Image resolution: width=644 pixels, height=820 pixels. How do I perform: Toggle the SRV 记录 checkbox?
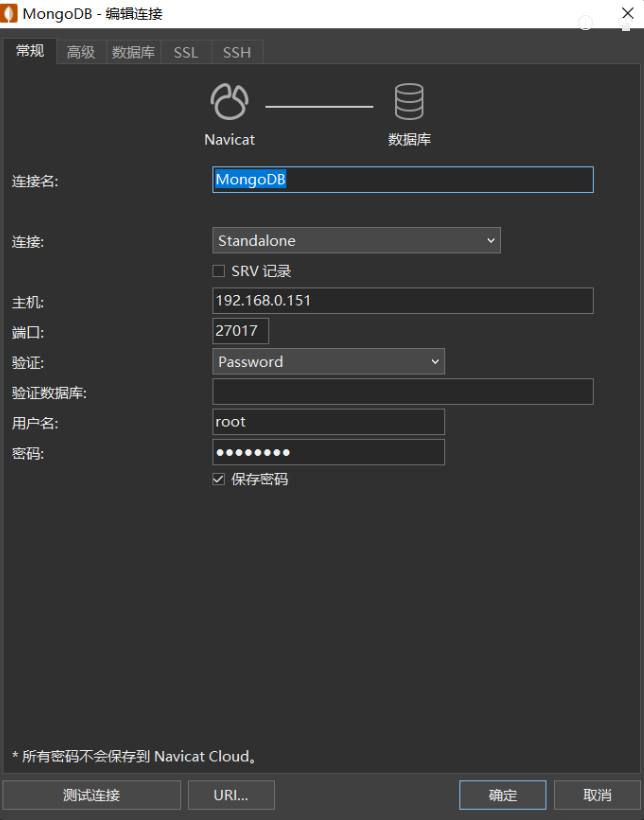[219, 271]
